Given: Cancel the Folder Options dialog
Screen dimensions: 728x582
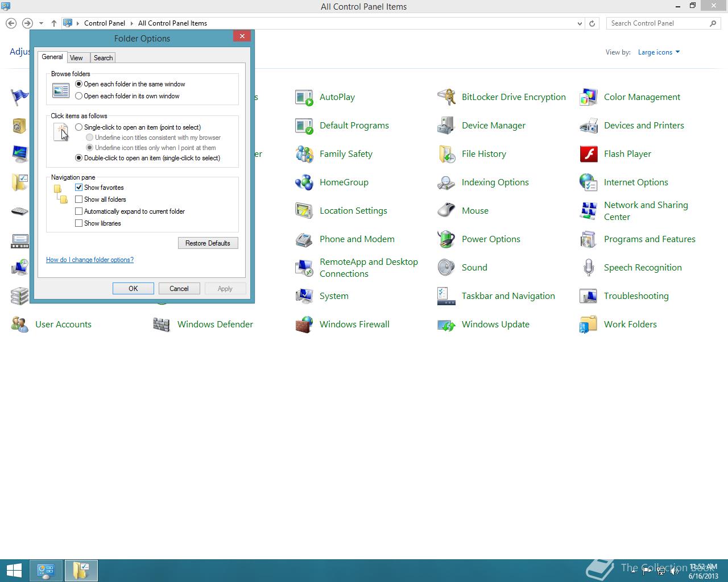Looking at the screenshot, I should click(179, 289).
